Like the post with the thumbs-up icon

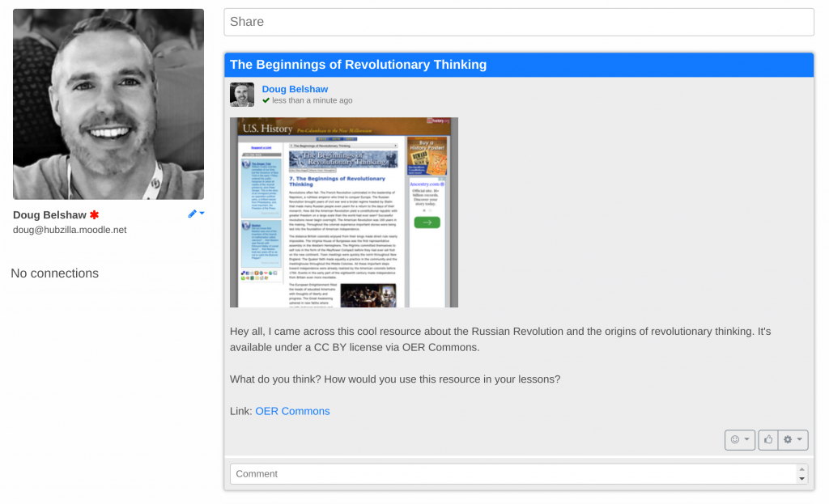(x=767, y=439)
